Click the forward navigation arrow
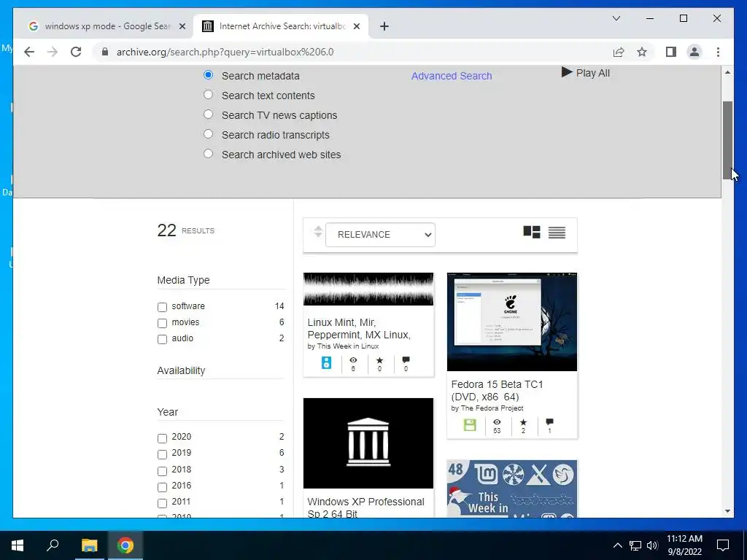This screenshot has width=747, height=560. coord(53,52)
